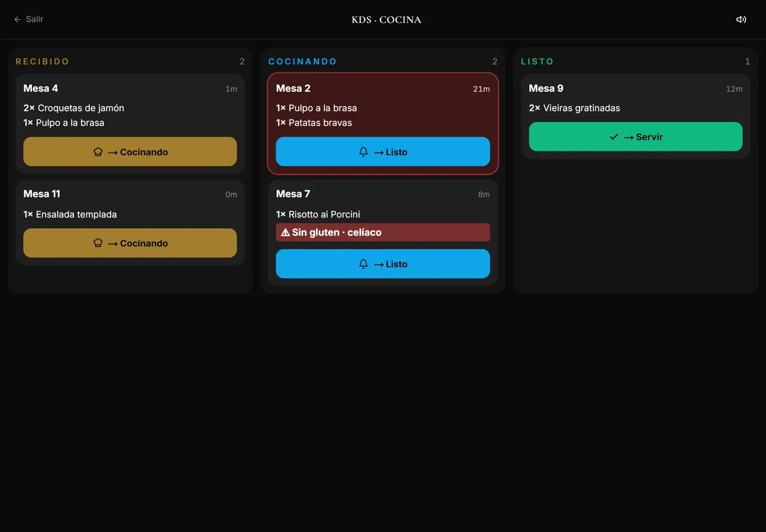Toggle the sound speaker icon

coord(741,20)
